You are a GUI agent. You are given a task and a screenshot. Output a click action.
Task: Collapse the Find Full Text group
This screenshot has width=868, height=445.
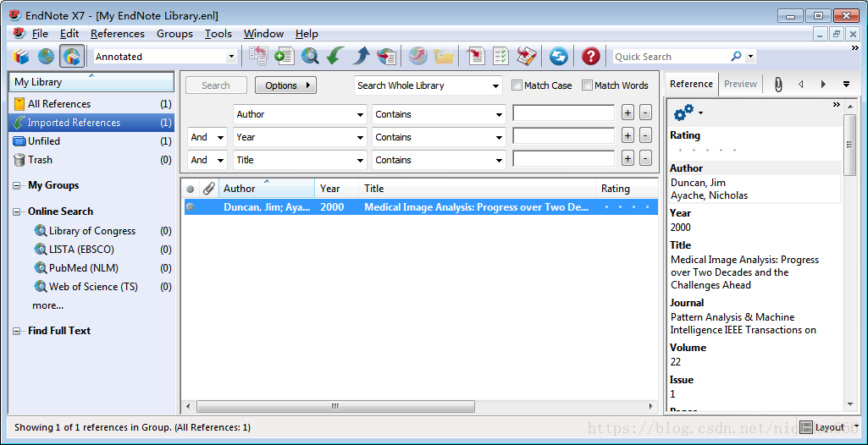pos(17,331)
